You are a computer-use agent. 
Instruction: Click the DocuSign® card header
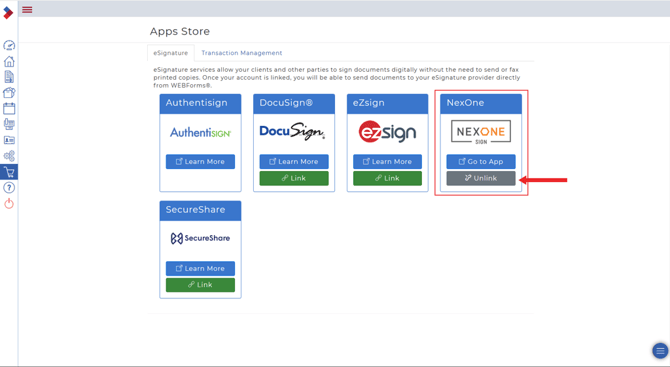294,104
